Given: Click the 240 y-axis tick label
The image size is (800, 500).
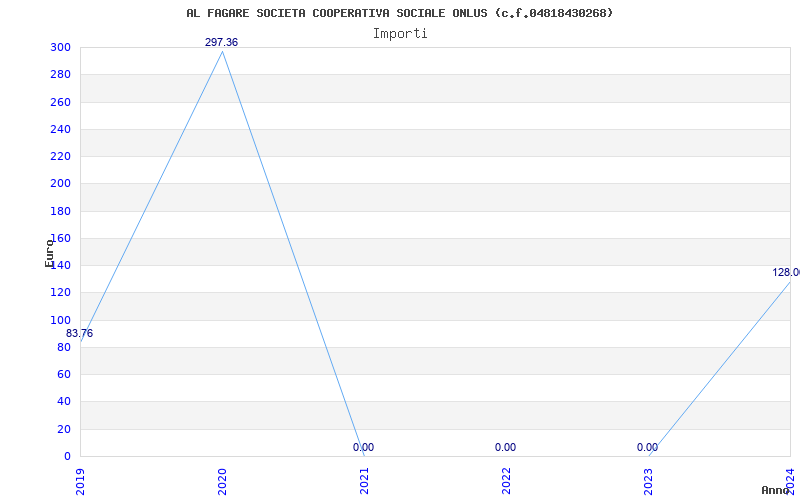Looking at the screenshot, I should coord(60,130).
